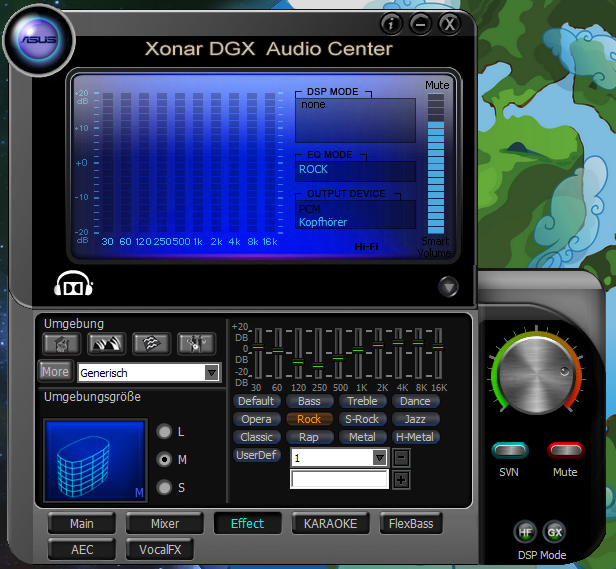Viewport: 616px width, 569px height.
Task: Adjust the 500 Hz equalizer slider
Action: tap(338, 358)
